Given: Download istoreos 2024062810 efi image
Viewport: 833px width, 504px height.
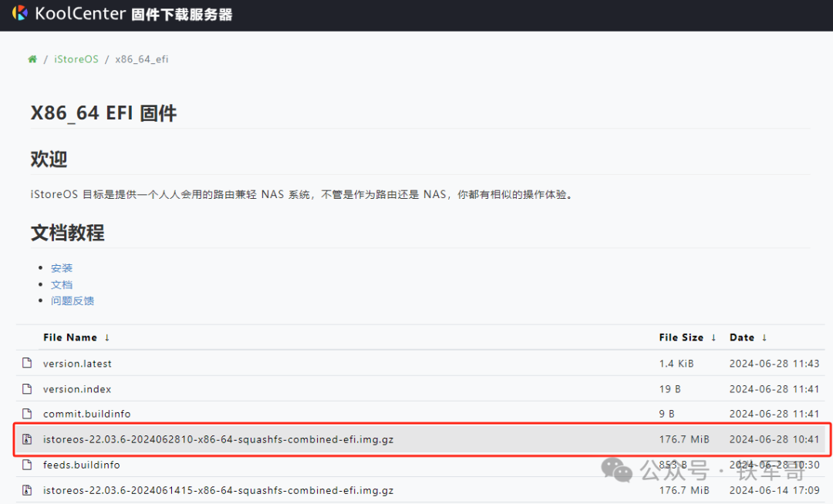Looking at the screenshot, I should (218, 439).
